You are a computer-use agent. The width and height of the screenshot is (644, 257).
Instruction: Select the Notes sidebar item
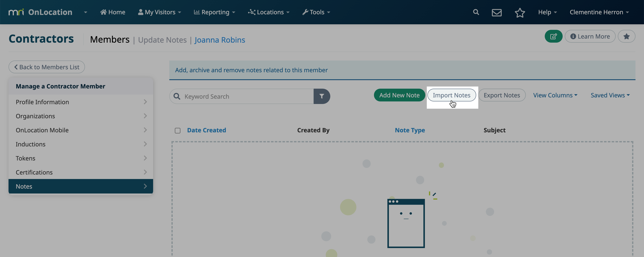pyautogui.click(x=81, y=186)
